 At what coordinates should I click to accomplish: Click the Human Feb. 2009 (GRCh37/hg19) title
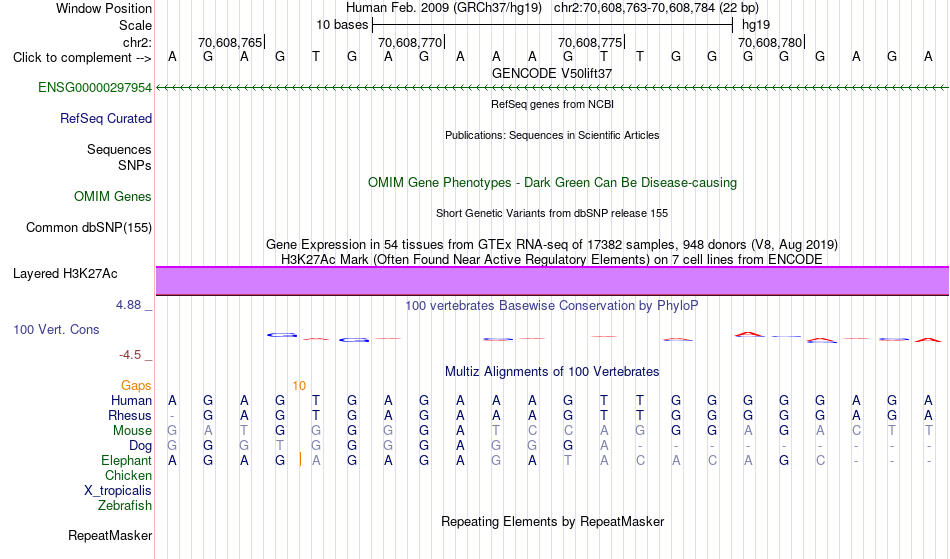[443, 8]
